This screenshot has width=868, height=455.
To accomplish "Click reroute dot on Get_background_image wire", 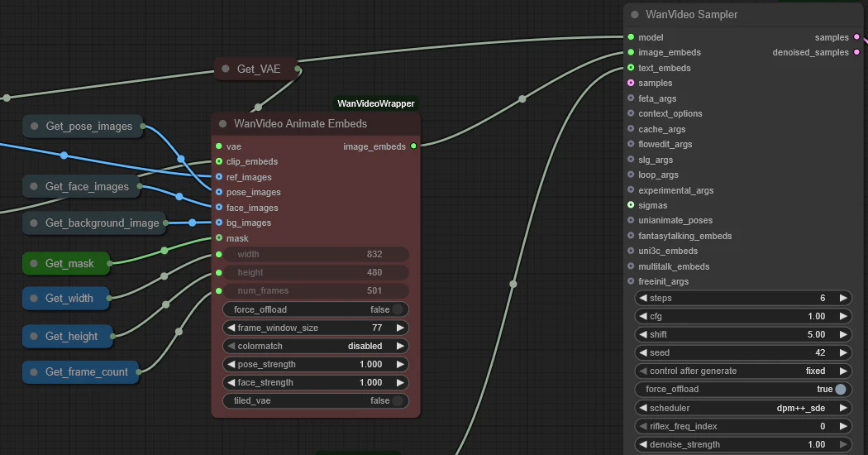I will point(192,223).
